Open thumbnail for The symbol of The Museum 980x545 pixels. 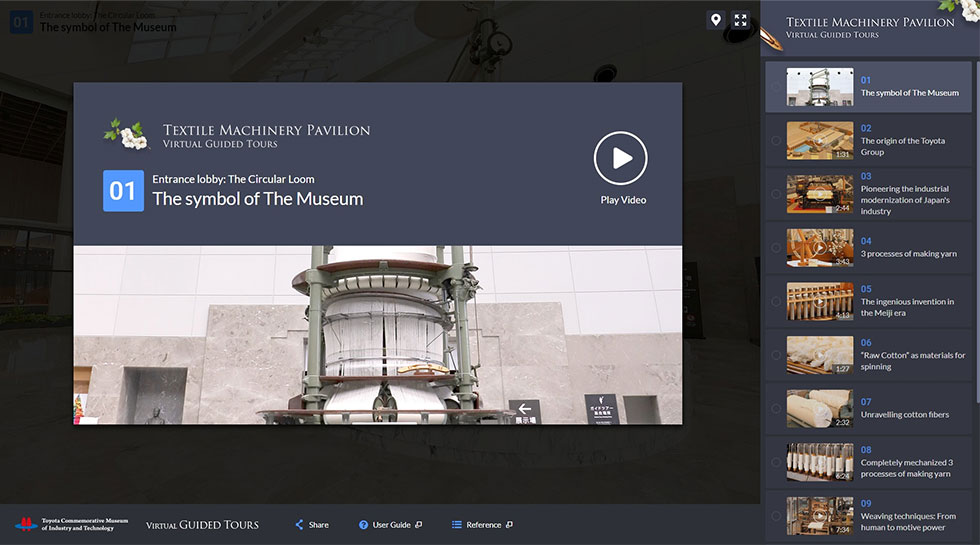click(819, 87)
